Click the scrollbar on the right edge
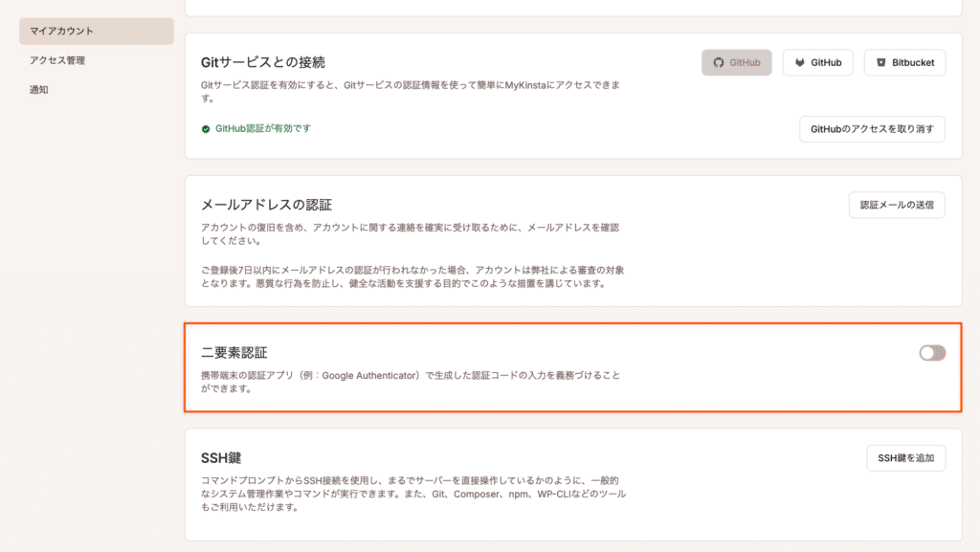 [977, 276]
